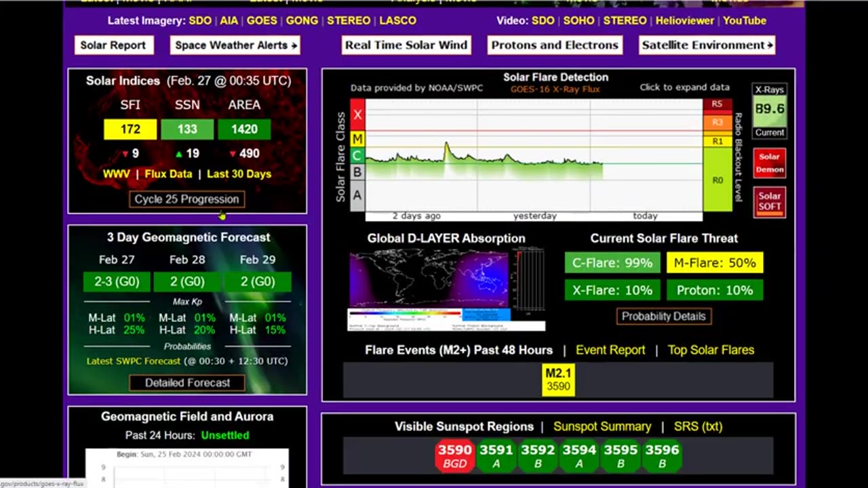The image size is (868, 488).
Task: Select sunspot region 3595 badge
Action: coord(620,455)
